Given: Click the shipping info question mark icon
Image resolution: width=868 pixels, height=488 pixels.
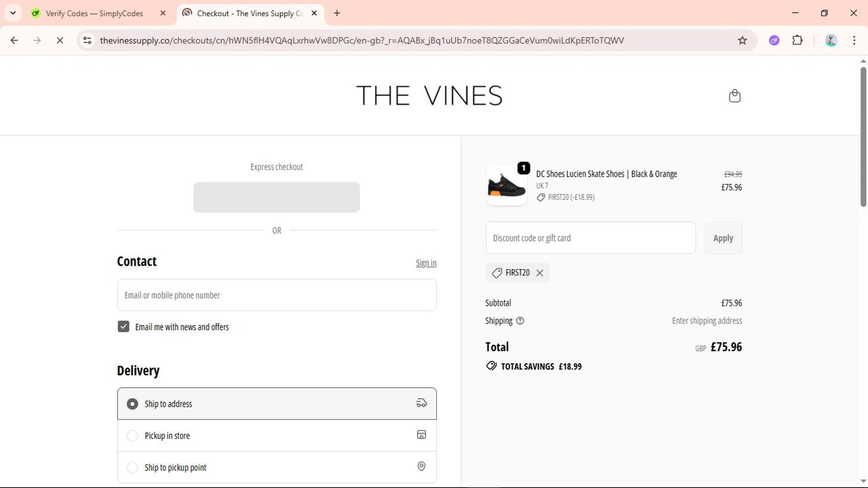Looking at the screenshot, I should pyautogui.click(x=520, y=321).
